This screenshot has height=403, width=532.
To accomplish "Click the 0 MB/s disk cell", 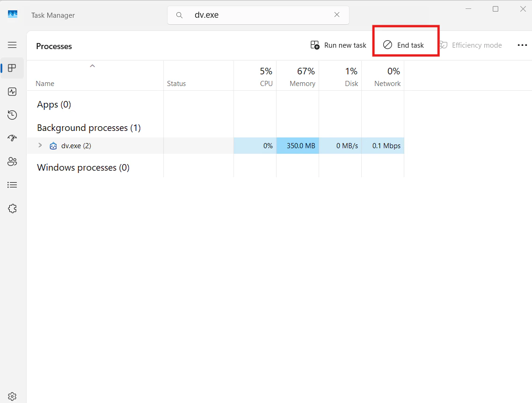I will (340, 146).
